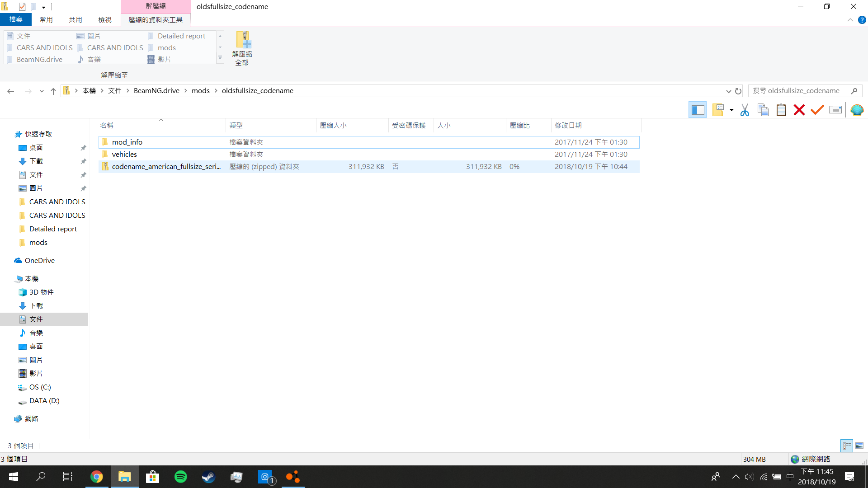Click the properties checkmark icon in title bar
Image resolution: width=868 pixels, height=488 pixels.
(x=22, y=7)
